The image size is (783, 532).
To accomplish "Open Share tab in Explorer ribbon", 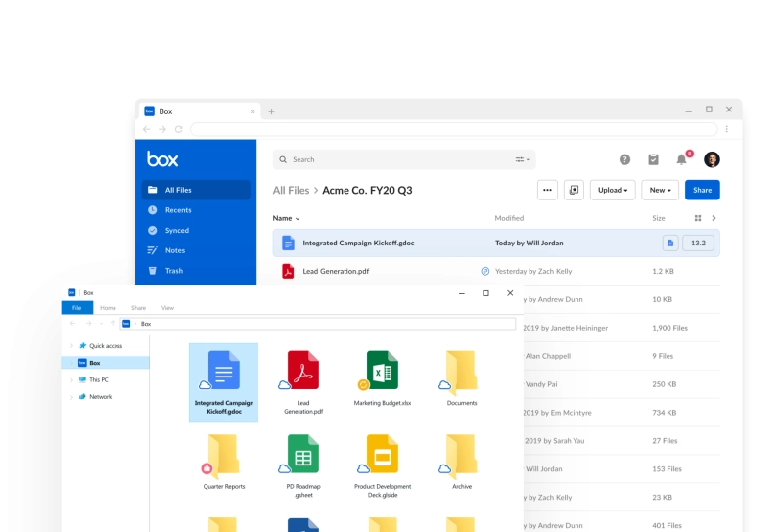I will tap(138, 308).
